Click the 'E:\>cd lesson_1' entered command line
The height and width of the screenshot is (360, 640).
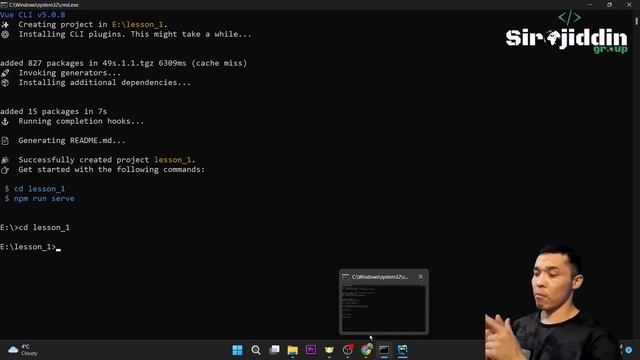(35, 227)
